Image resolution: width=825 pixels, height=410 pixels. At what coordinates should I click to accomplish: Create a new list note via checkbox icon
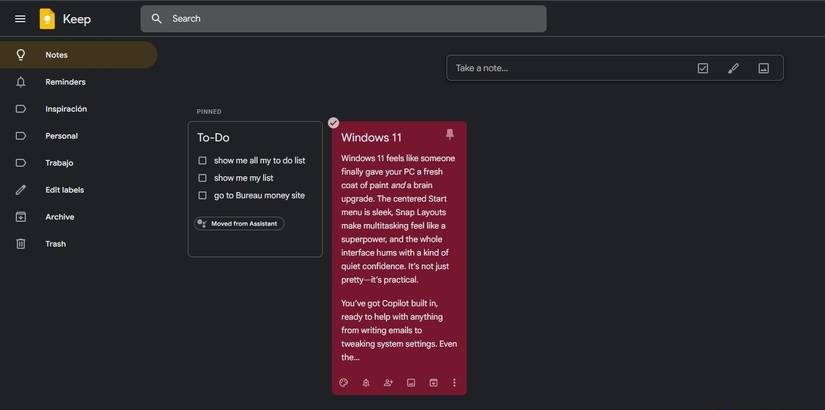703,68
